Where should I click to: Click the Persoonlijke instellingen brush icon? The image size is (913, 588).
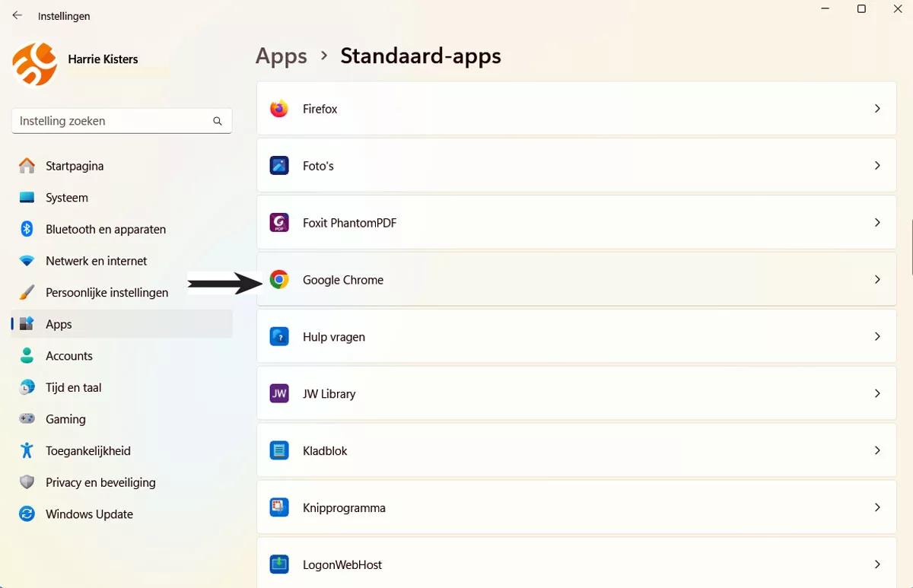coord(27,293)
